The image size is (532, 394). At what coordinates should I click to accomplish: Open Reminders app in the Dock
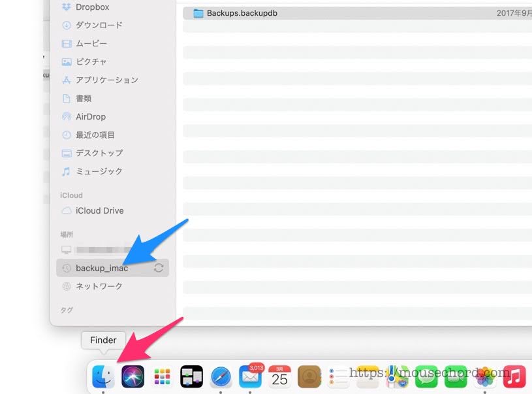coord(339,376)
